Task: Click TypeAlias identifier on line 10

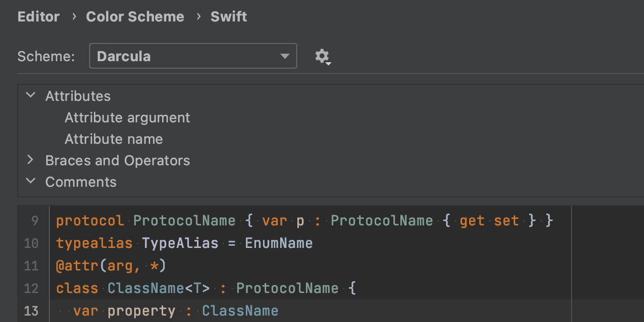Action: pyautogui.click(x=180, y=243)
